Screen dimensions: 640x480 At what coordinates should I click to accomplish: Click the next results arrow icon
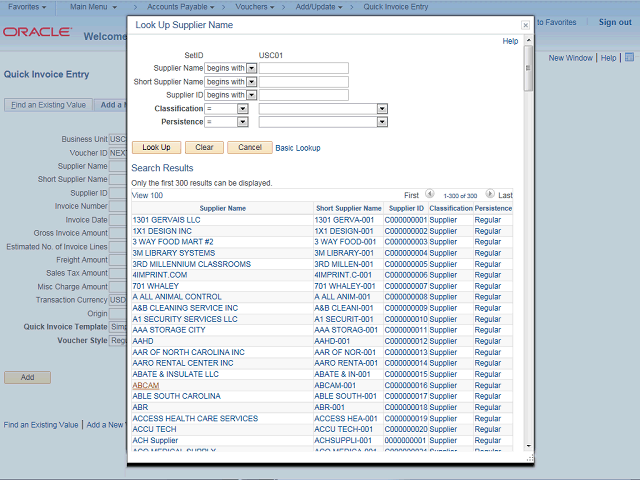tap(490, 195)
